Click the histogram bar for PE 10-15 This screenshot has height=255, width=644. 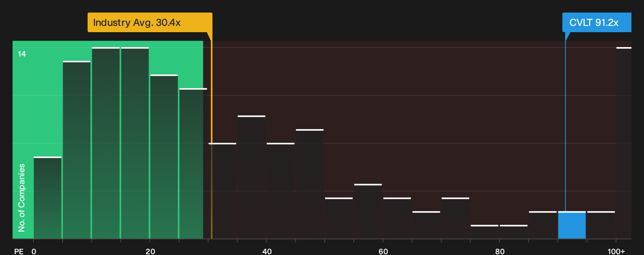pos(106,143)
